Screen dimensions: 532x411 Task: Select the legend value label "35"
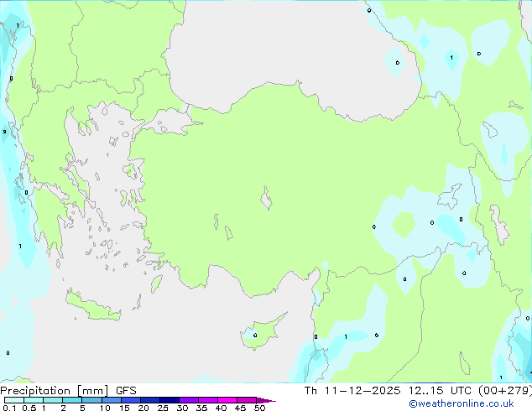[x=201, y=408]
